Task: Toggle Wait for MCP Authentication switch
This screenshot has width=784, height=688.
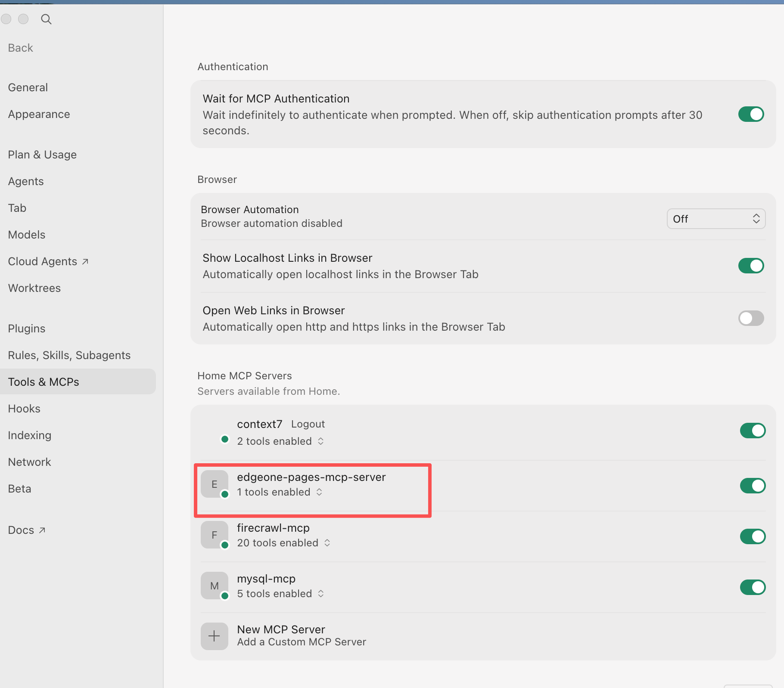Action: pos(751,114)
